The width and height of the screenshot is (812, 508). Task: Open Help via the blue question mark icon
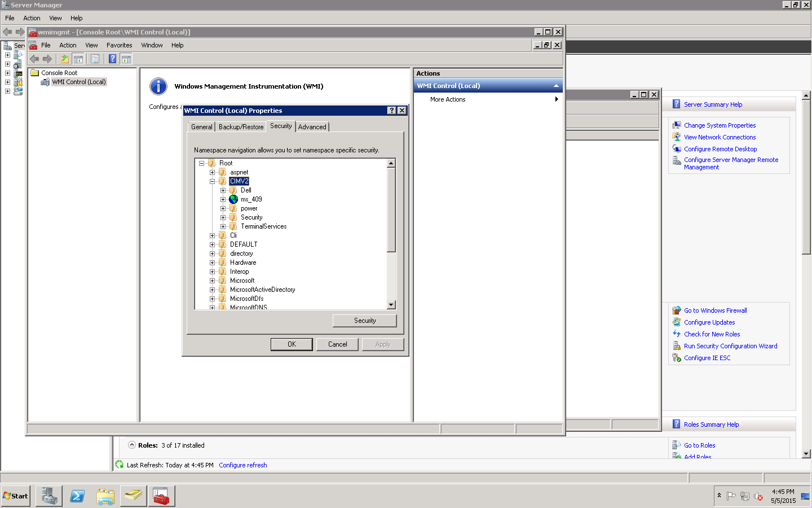pyautogui.click(x=111, y=58)
